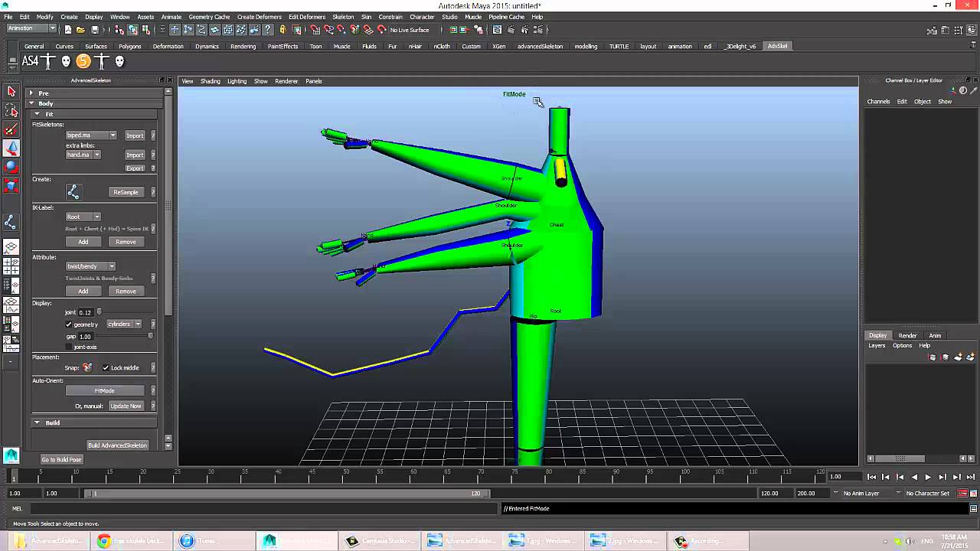
Task: Open the script editor icon
Action: [x=974, y=509]
